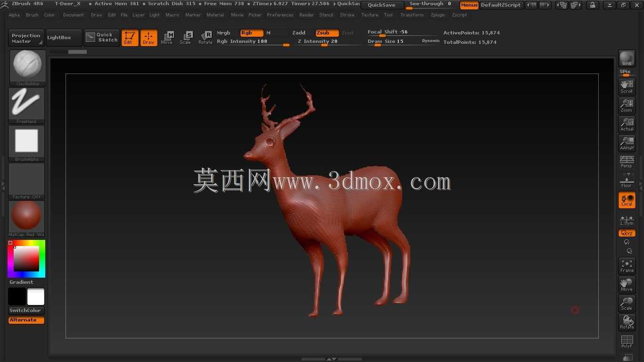Toggle the Rgb channel button
Screen dimensions: 644x362
[252, 33]
